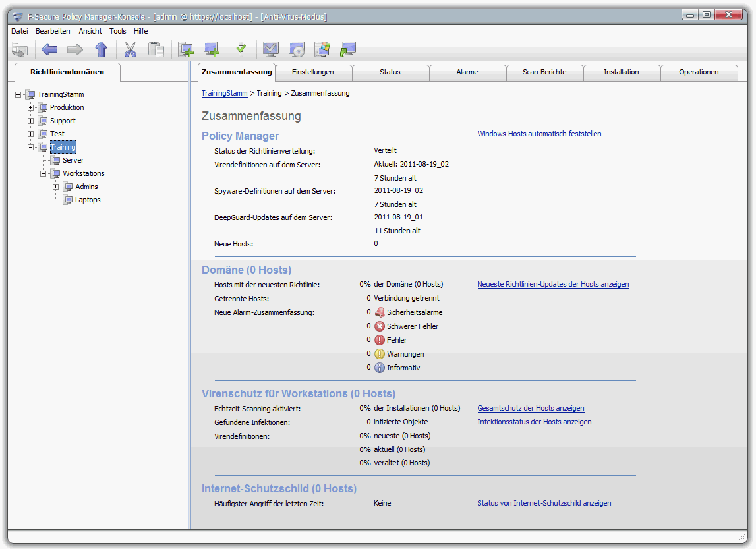Click the monitor with checkmark toolbar icon

[x=271, y=49]
